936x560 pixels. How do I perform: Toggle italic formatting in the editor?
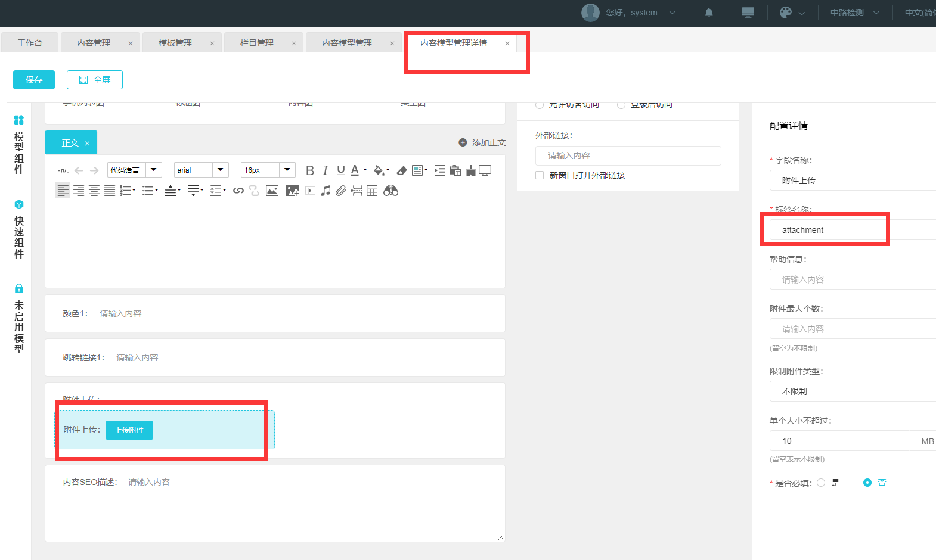pos(326,170)
